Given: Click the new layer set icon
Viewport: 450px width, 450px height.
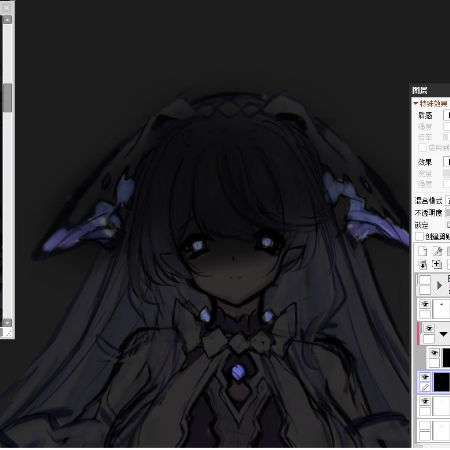Looking at the screenshot, I should coord(437,265).
